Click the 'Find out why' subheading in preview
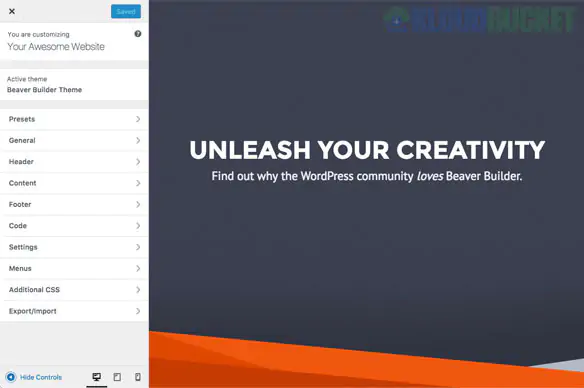 [367, 176]
